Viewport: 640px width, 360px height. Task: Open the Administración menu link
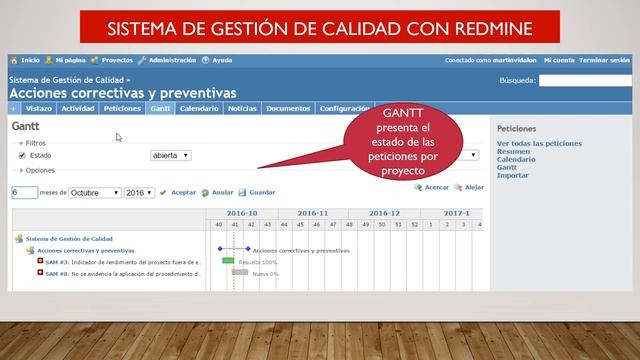tap(172, 60)
